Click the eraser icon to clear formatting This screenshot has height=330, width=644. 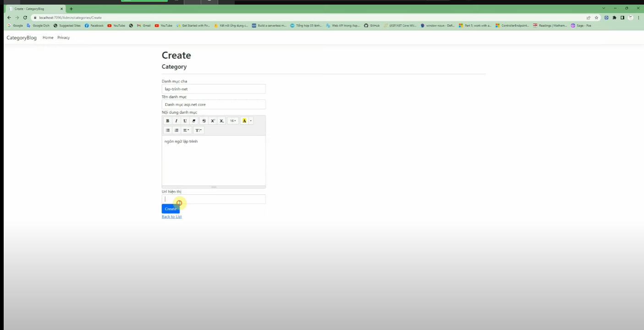tap(194, 121)
